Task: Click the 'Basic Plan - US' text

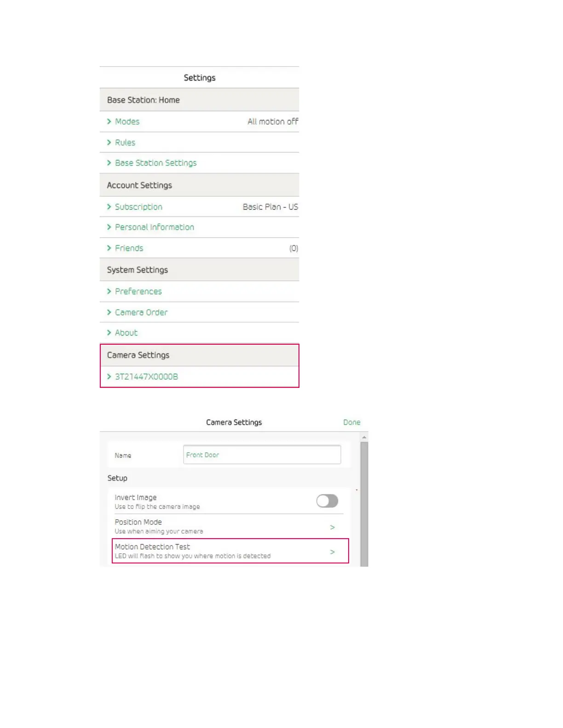Action: coord(270,207)
